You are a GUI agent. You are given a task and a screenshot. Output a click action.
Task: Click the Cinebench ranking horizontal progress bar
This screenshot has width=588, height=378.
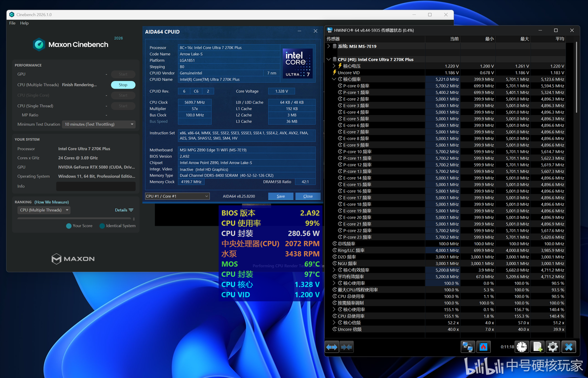73,218
